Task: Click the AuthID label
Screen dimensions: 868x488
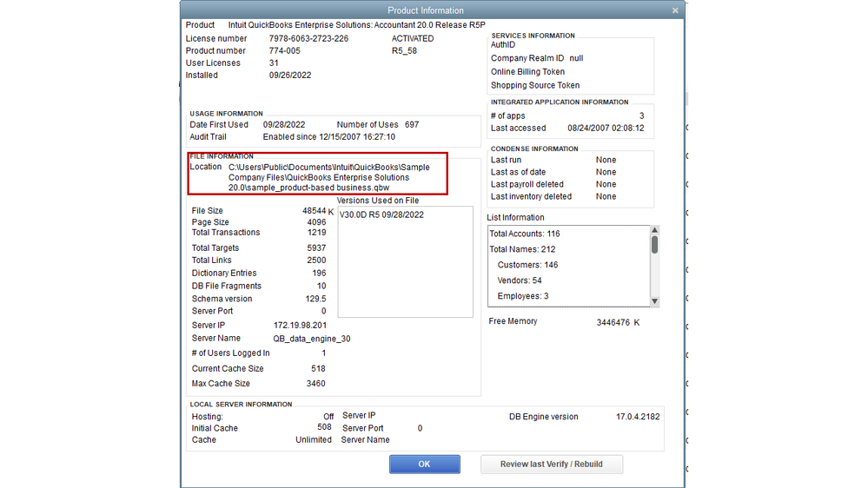Action: tap(503, 45)
